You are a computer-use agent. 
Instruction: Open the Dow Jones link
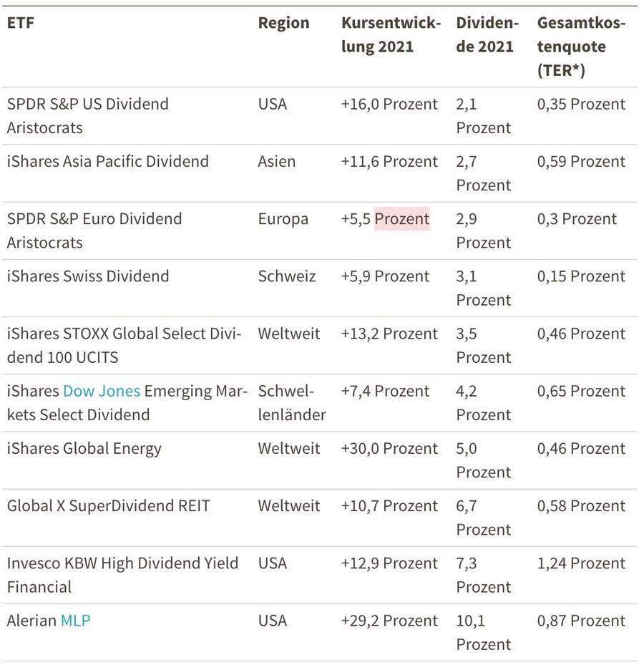[x=101, y=392]
